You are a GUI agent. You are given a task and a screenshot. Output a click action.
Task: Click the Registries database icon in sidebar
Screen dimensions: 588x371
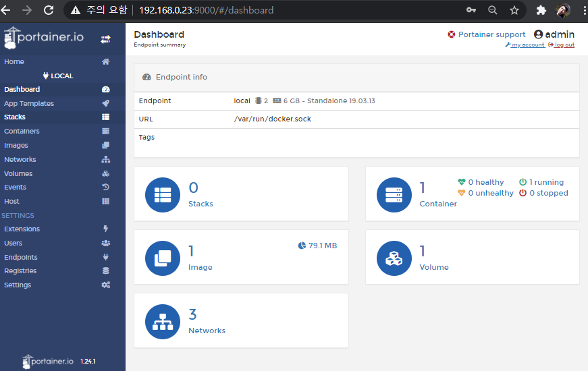106,270
